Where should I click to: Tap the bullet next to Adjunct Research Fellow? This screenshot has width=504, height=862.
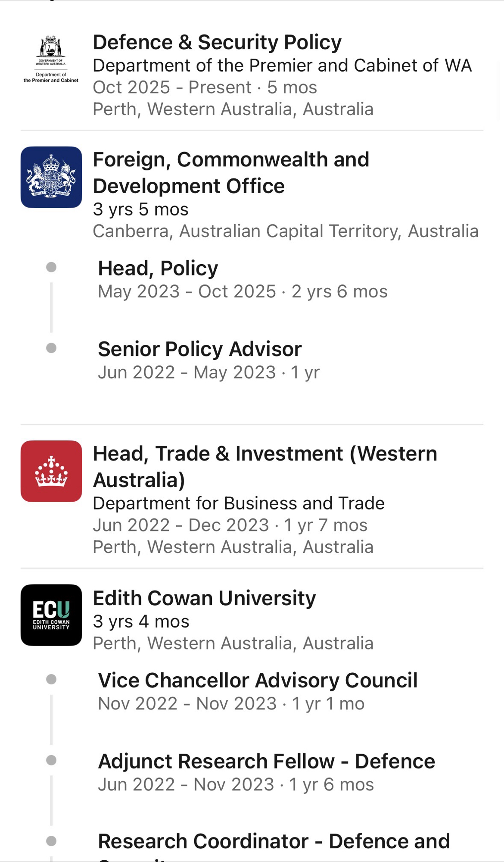[51, 760]
